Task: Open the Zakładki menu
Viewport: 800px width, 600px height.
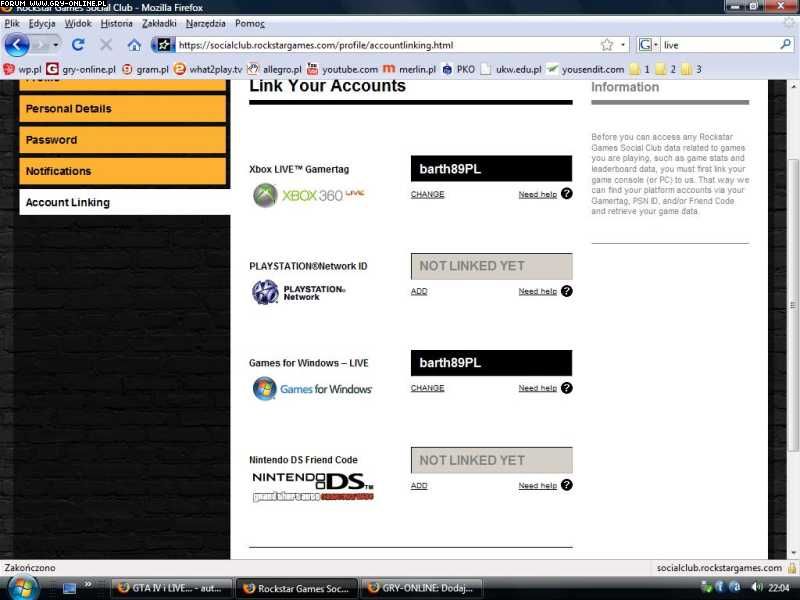Action: (159, 23)
